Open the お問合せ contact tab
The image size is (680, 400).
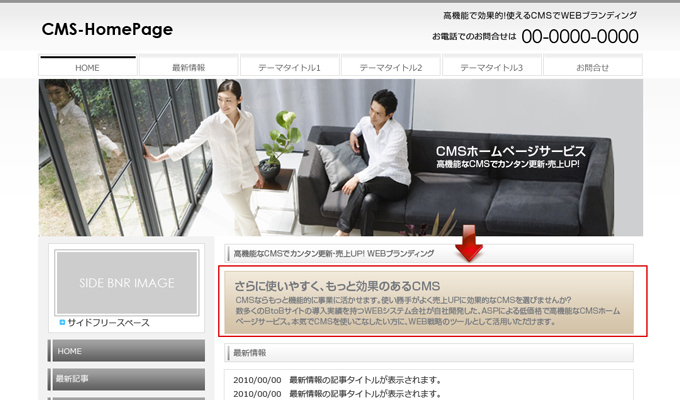coord(592,67)
